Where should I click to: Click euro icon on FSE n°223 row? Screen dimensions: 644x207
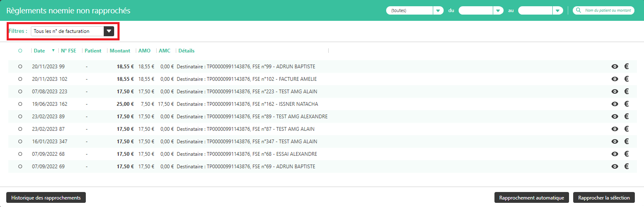(x=626, y=92)
